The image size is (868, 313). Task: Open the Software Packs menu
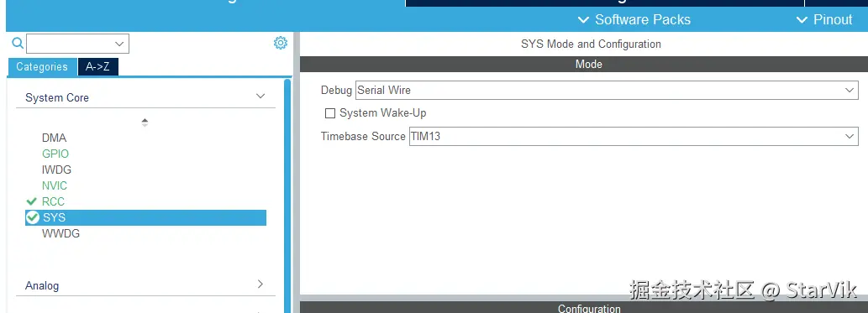click(634, 20)
